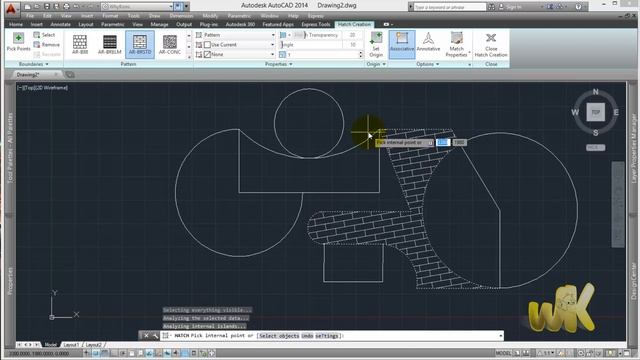Click Close Hatch Creation X icon
The height and width of the screenshot is (360, 640).
[491, 38]
